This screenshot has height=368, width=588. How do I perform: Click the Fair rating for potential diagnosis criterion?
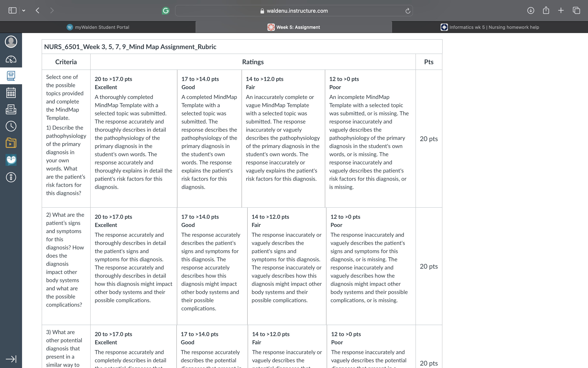tap(287, 347)
